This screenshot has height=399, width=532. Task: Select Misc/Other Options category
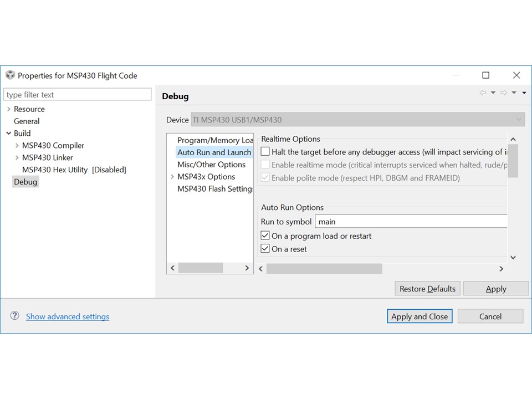[211, 165]
